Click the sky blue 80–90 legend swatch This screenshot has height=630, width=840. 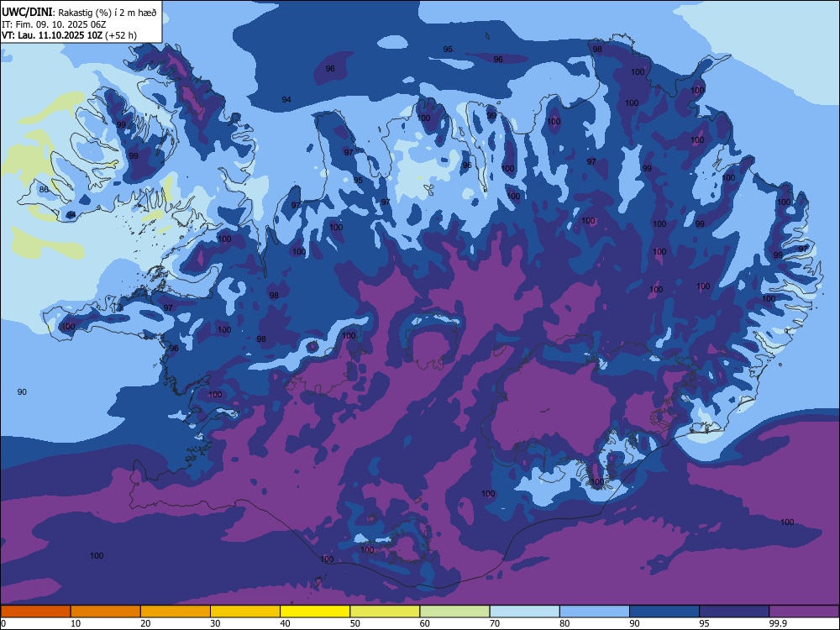tap(595, 612)
